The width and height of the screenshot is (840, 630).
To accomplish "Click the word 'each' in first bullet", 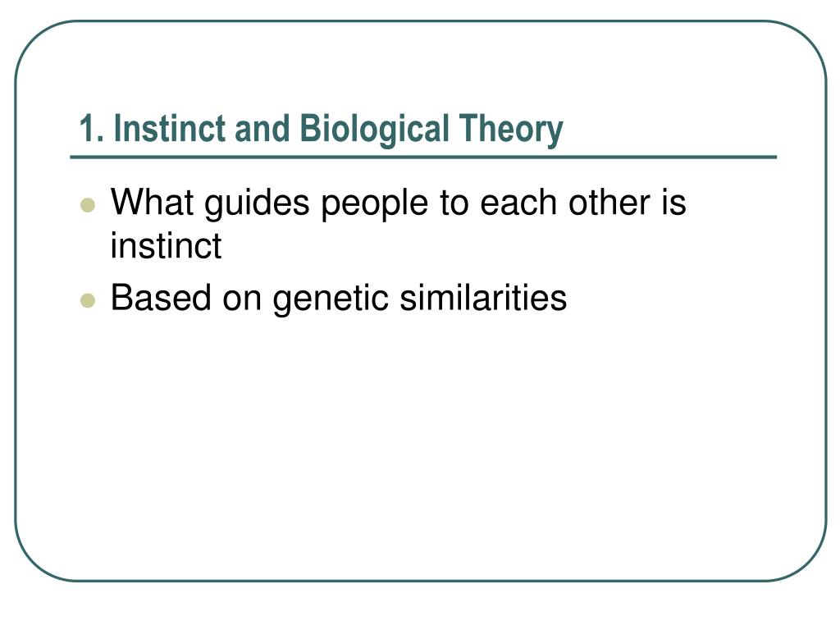I will [518, 203].
